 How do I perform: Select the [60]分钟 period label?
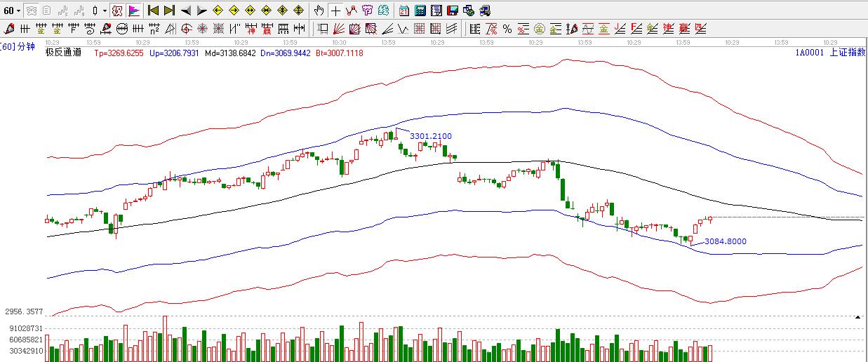click(x=18, y=46)
